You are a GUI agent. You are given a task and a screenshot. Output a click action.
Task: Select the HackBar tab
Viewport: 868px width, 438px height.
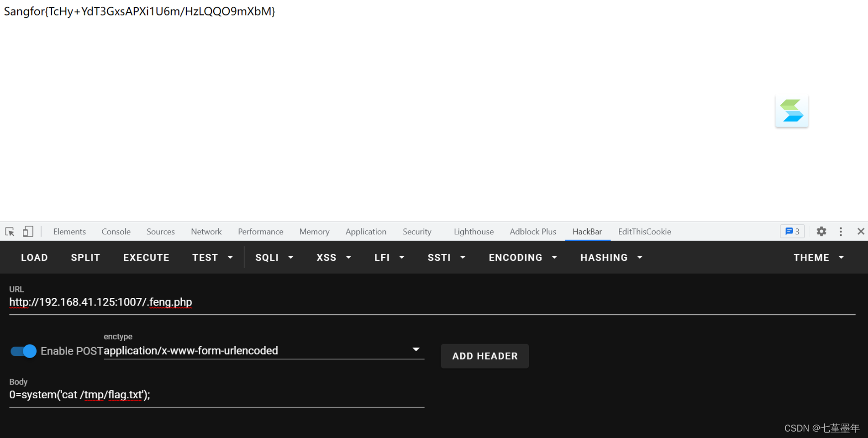[x=587, y=231]
